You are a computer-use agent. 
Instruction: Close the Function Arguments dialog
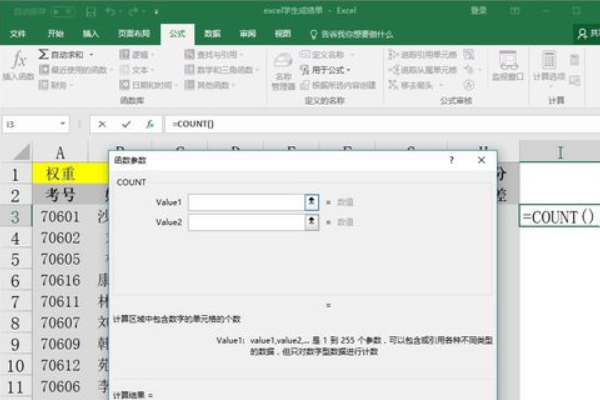point(481,160)
